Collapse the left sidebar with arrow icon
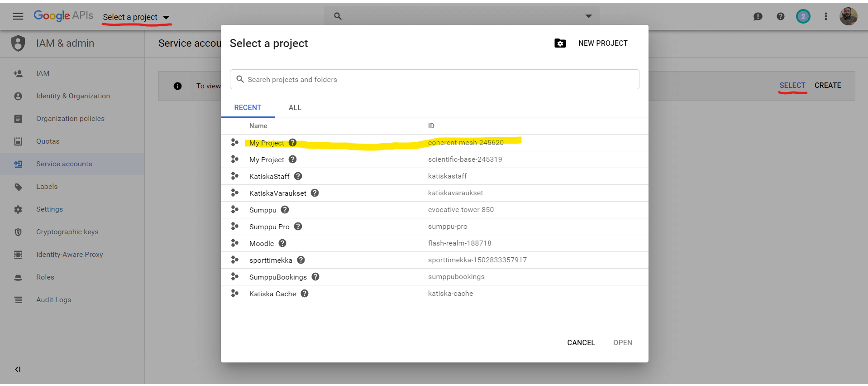Image resolution: width=868 pixels, height=386 pixels. [18, 369]
